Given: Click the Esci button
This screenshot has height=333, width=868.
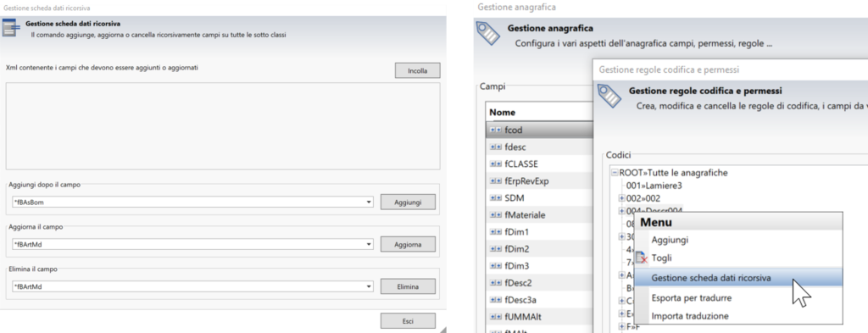Looking at the screenshot, I should [408, 321].
